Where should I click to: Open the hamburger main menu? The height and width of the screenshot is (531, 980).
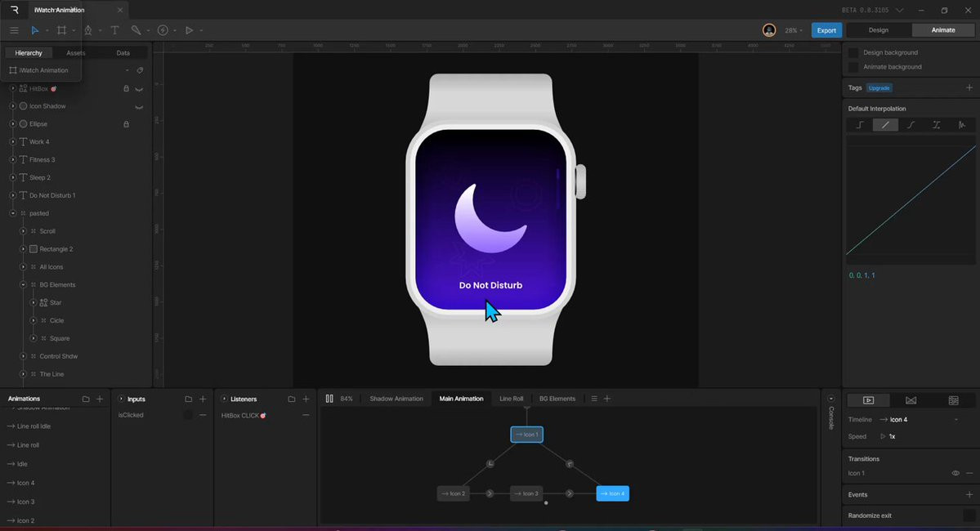(x=14, y=30)
